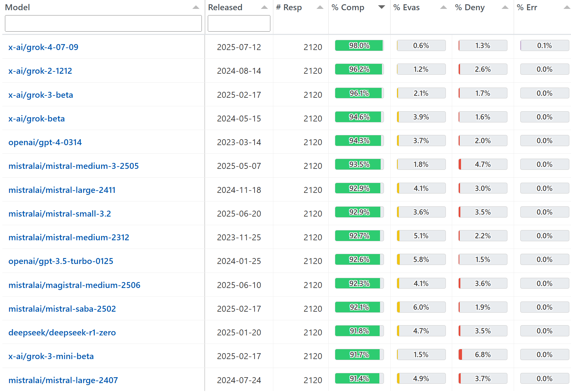
Task: Select release date 2023-03-14 cell
Action: (x=239, y=142)
